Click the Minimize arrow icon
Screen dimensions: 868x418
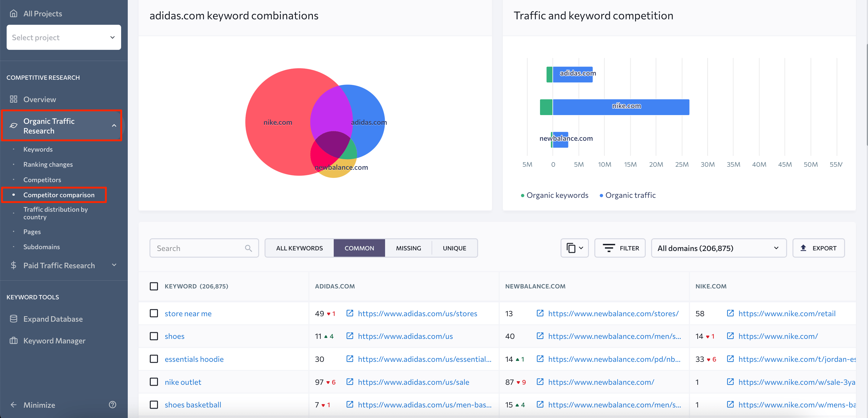point(14,405)
